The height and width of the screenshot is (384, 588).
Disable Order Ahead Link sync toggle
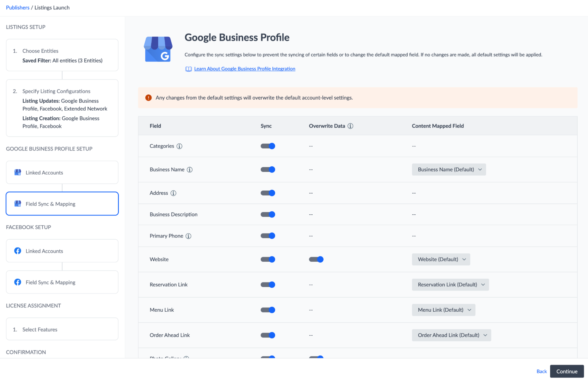[268, 335]
